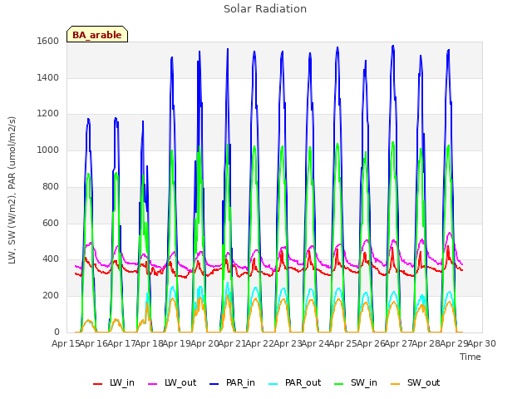This screenshot has height=399, width=532.
Task: Click the blue PAR_in legend swatch
Action: pyautogui.click(x=214, y=384)
